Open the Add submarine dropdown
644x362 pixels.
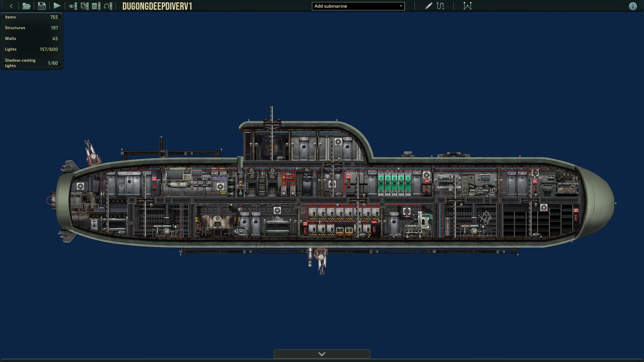[x=358, y=6]
